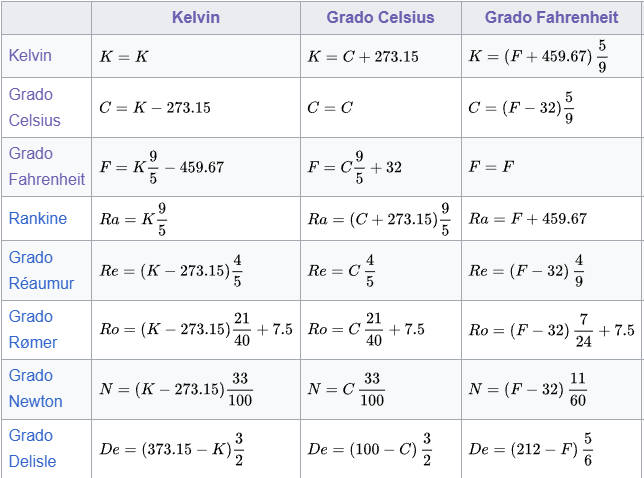Open the Grado Delisle row link
This screenshot has width=644, height=478.
(x=32, y=448)
